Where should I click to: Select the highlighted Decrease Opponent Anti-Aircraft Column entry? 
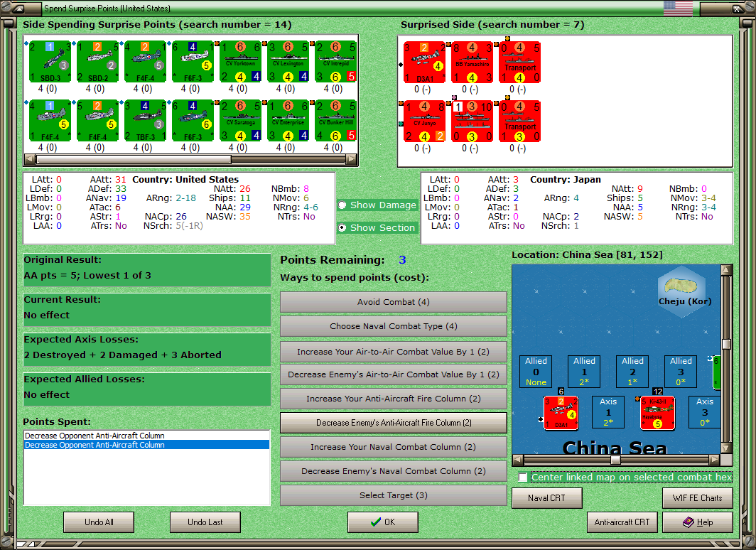pos(146,445)
